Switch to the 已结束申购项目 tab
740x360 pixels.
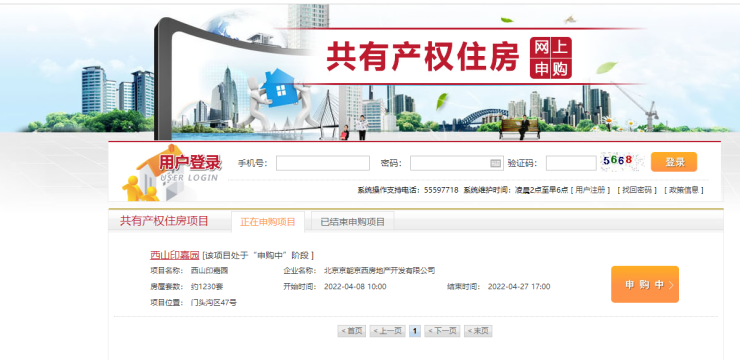[x=353, y=222]
